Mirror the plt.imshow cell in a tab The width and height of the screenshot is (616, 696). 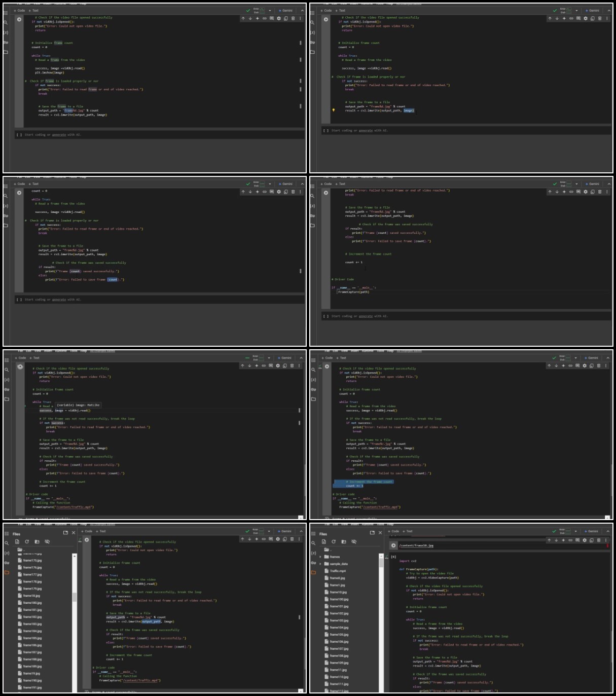tap(286, 18)
